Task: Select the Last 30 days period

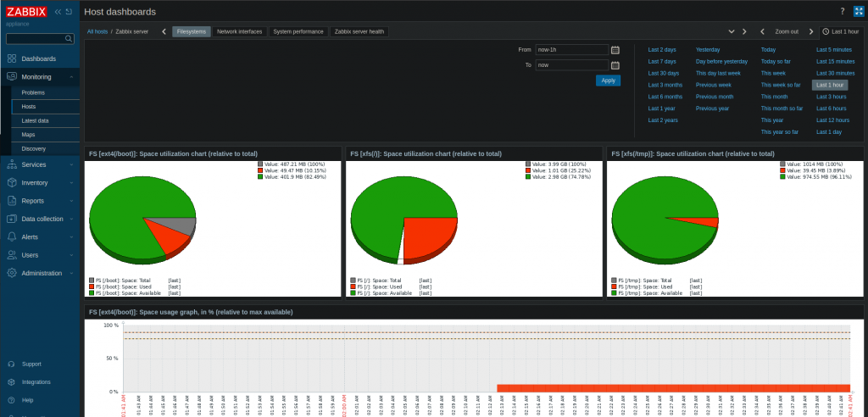Action: [664, 73]
